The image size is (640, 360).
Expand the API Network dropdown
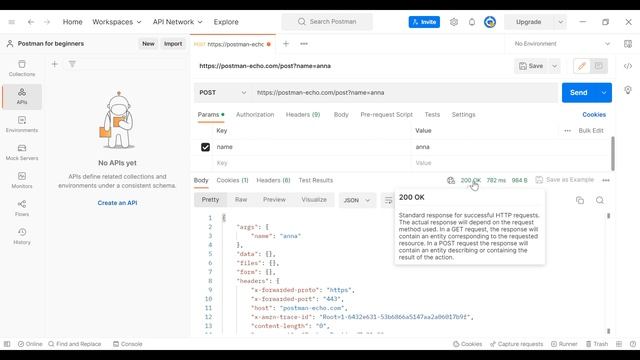click(178, 22)
